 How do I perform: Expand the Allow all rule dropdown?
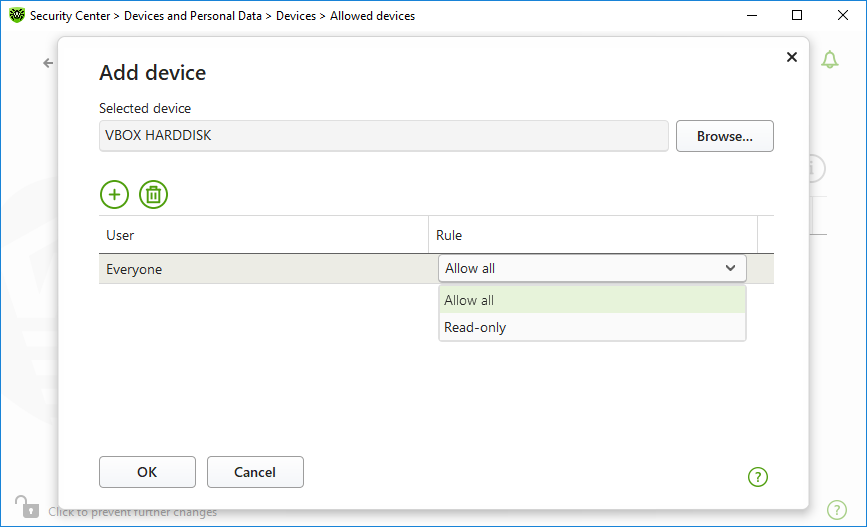592,268
